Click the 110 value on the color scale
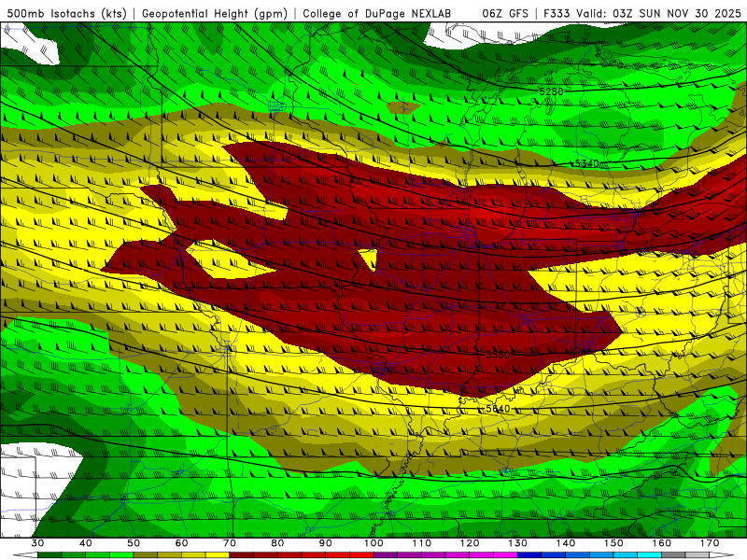Screen dimensions: 747x560 [422, 543]
